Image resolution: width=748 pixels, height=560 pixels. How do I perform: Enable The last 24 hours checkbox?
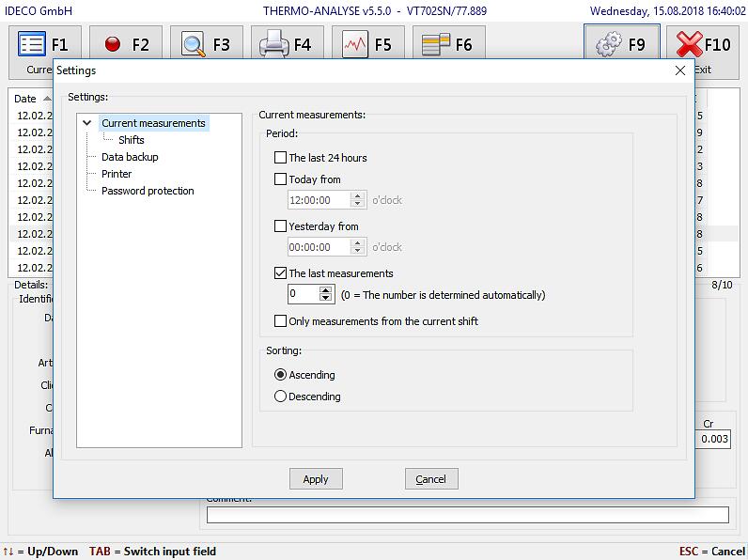280,158
